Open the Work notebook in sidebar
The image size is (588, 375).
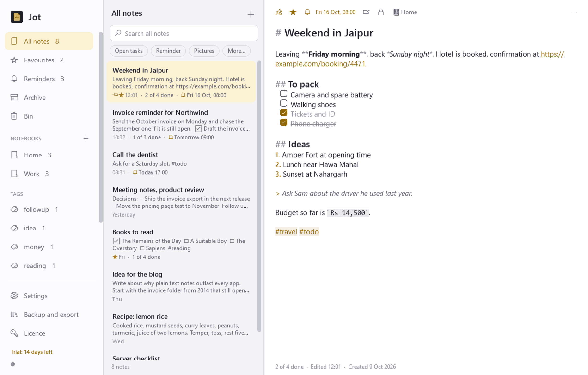tap(49, 174)
